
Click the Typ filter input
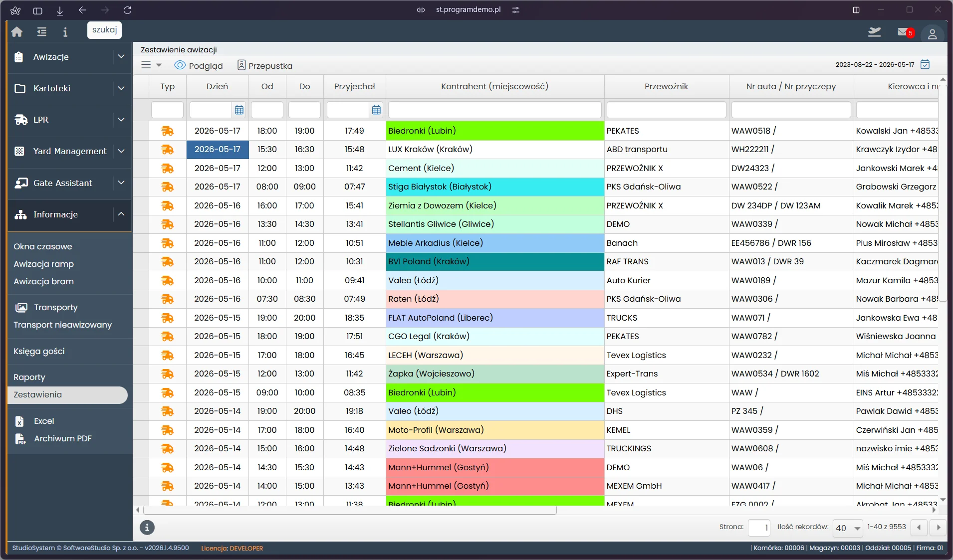[167, 110]
